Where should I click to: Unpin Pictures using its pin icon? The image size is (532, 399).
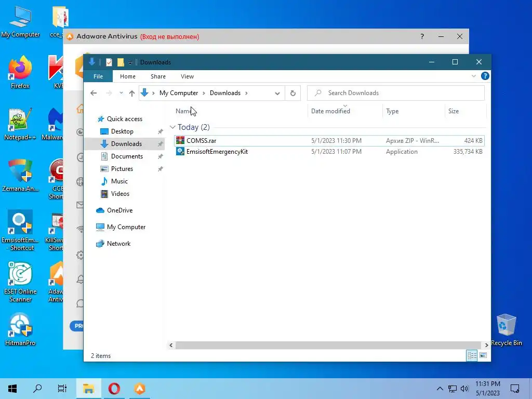(160, 169)
